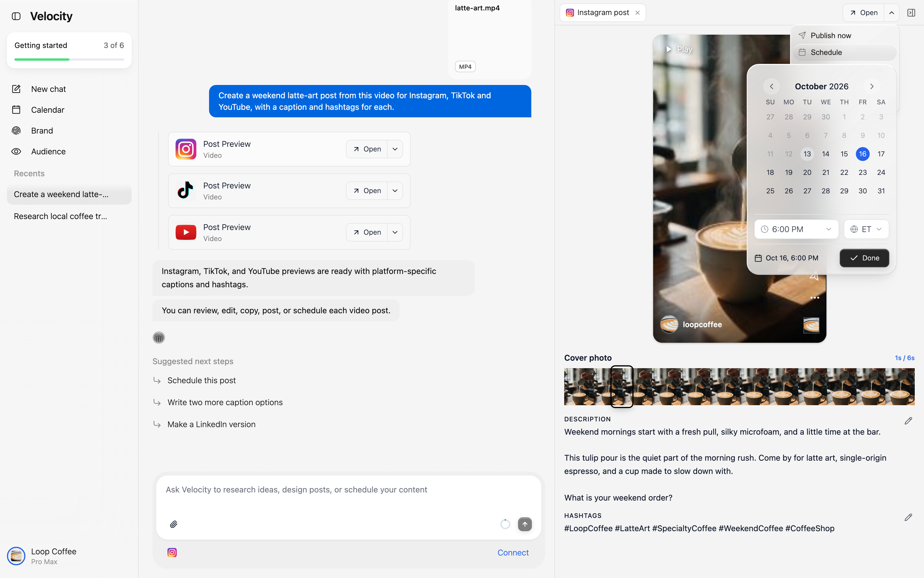Go to previous month in calendar
The width and height of the screenshot is (924, 578).
771,86
